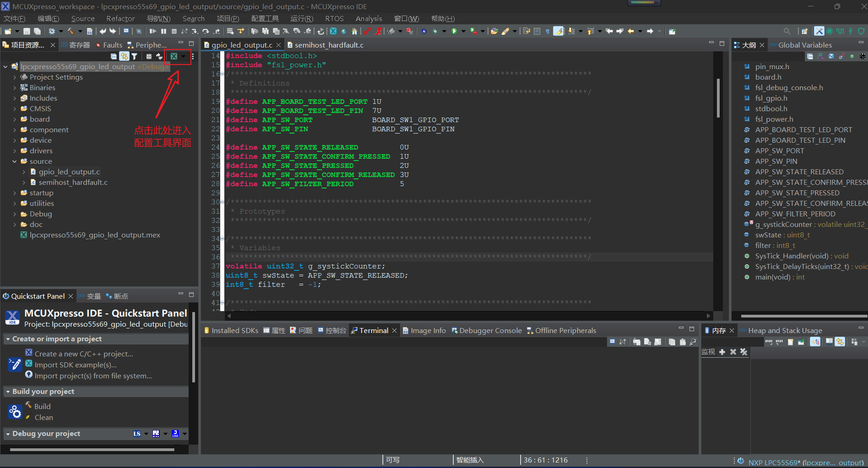Click the Outline panel horizontal scrollbar
The width and height of the screenshot is (868, 468).
tap(804, 316)
